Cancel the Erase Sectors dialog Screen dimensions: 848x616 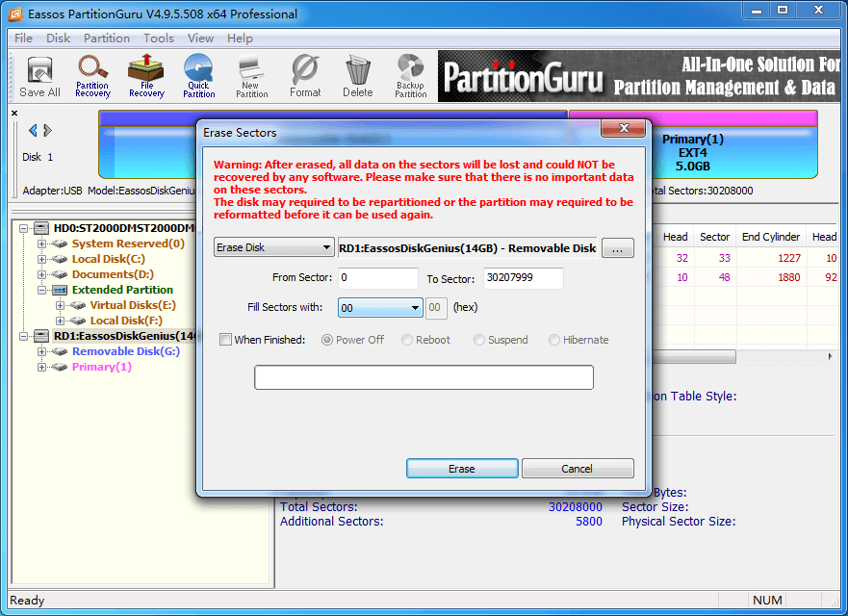click(x=578, y=469)
